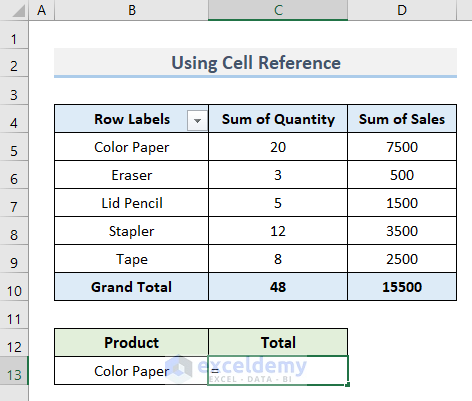472x401 pixels.
Task: Click quantity cell showing 8
Action: (x=278, y=259)
